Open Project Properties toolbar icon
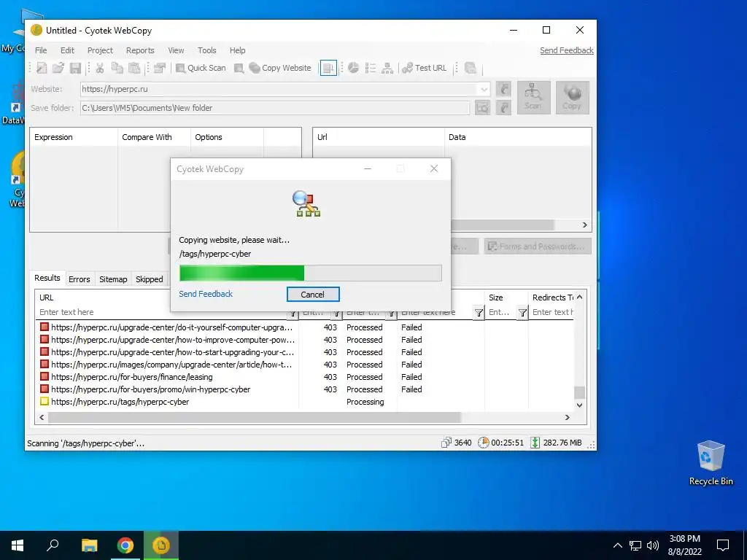 [160, 68]
